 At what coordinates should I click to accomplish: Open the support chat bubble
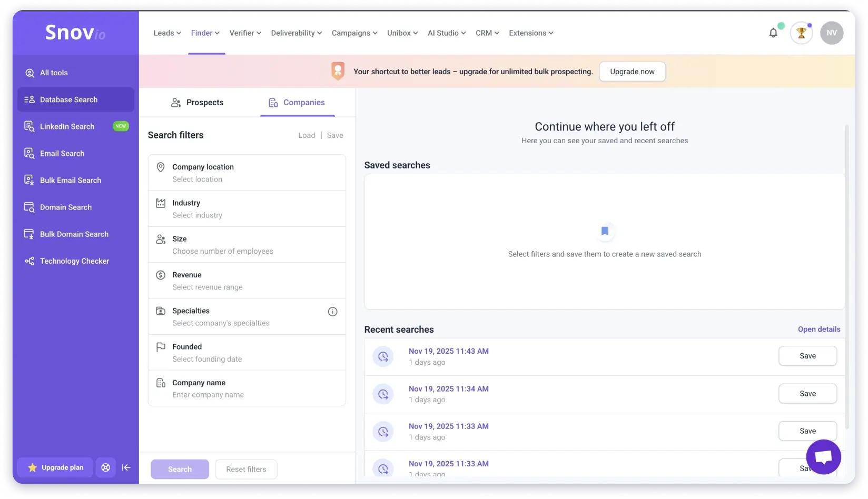(823, 456)
